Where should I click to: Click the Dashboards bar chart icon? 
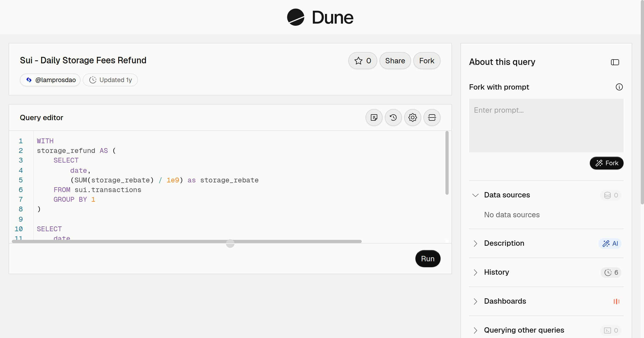(616, 301)
